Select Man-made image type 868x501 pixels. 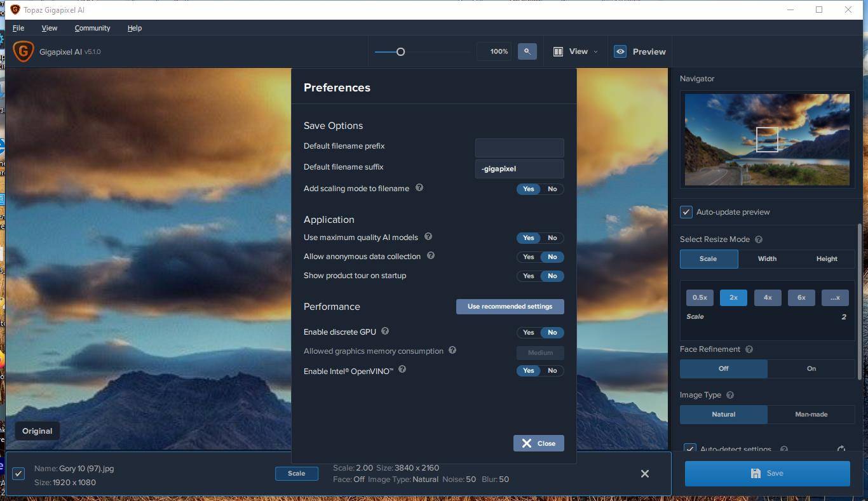click(811, 414)
